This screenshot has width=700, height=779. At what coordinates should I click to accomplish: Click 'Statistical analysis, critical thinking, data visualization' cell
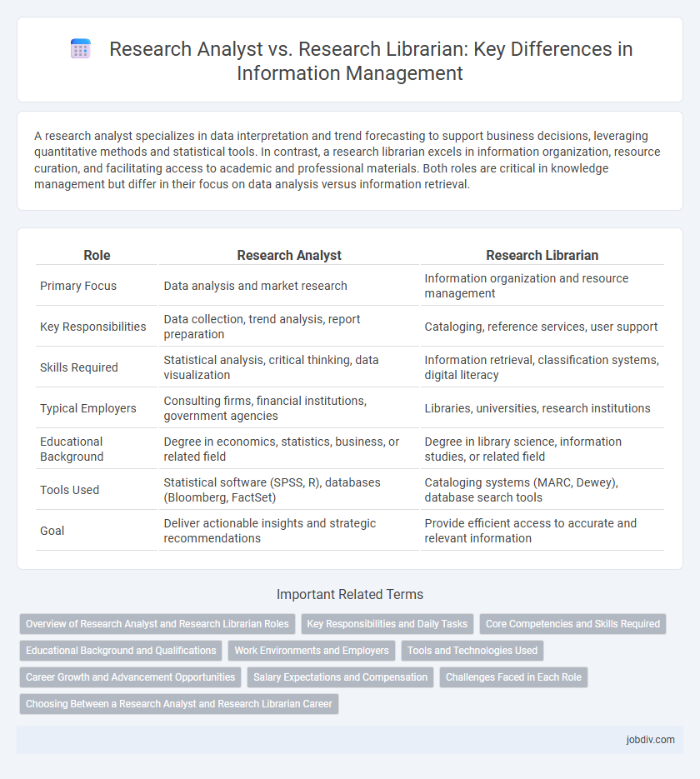[x=289, y=367]
